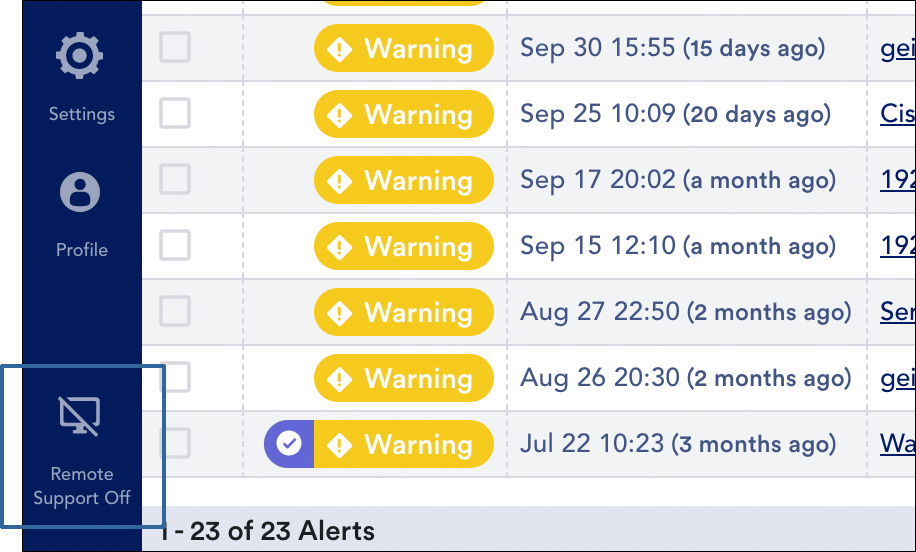Select checkbox for Aug 27 22:50 alert

click(175, 311)
